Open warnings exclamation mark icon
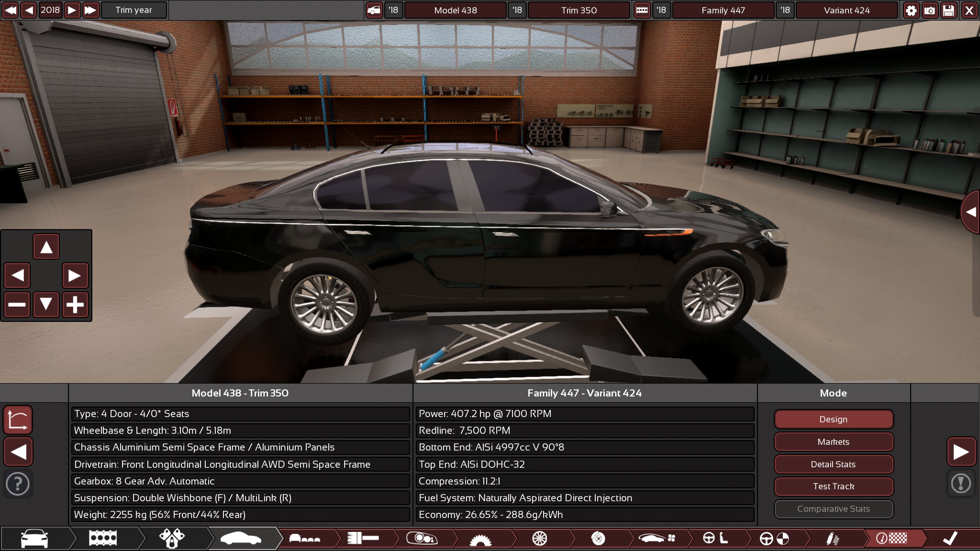 [x=961, y=484]
